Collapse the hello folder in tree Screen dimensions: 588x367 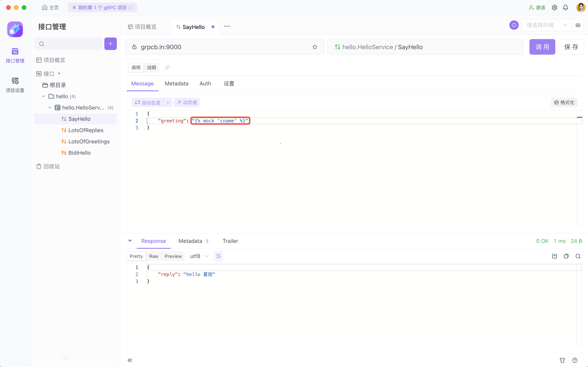click(43, 96)
